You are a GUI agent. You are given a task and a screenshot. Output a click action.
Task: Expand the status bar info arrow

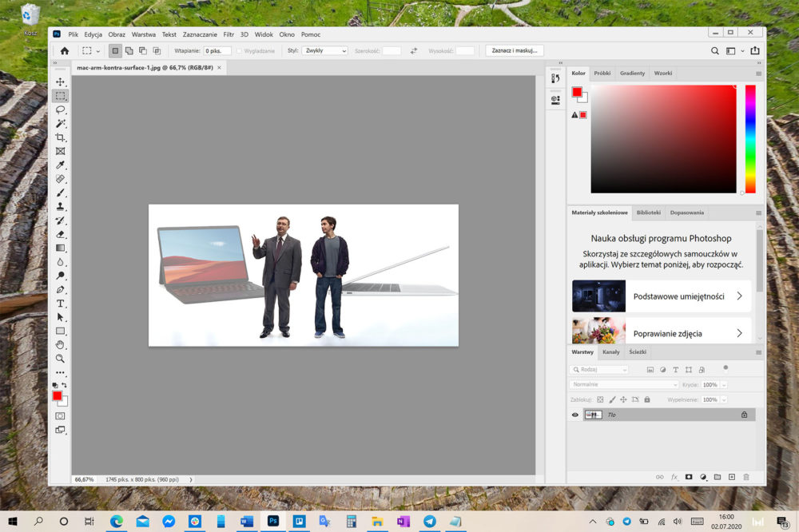click(x=191, y=479)
